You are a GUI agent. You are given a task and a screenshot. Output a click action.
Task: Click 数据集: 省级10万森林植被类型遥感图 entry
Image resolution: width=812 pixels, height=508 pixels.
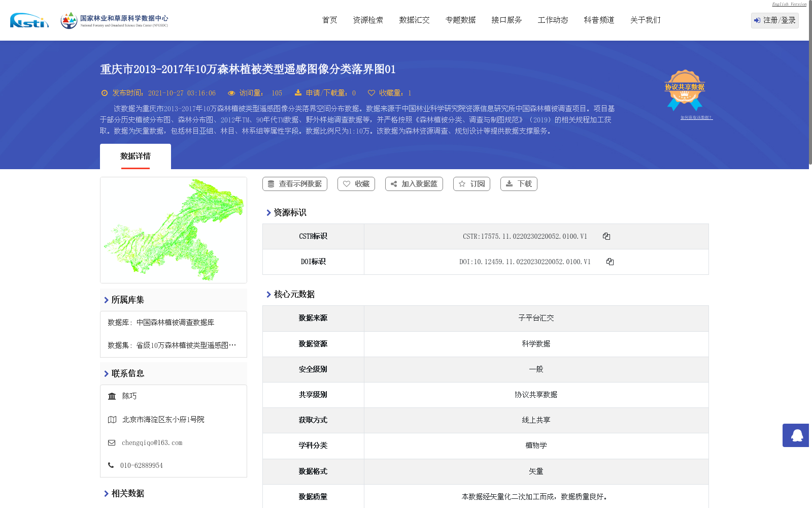(x=172, y=345)
